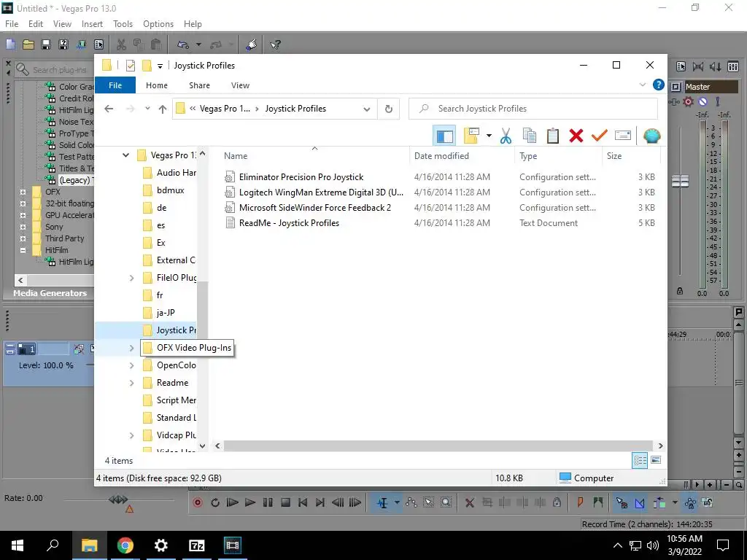Open the Edit tool dropdown arrow

pyautogui.click(x=396, y=502)
